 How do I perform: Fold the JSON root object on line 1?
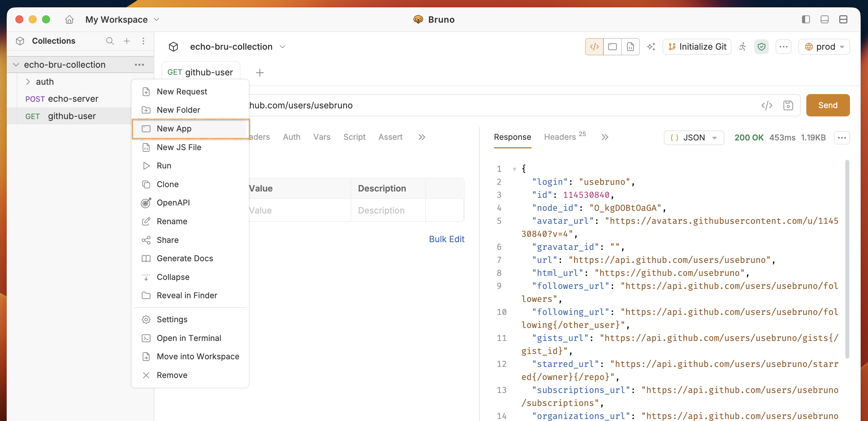[514, 169]
